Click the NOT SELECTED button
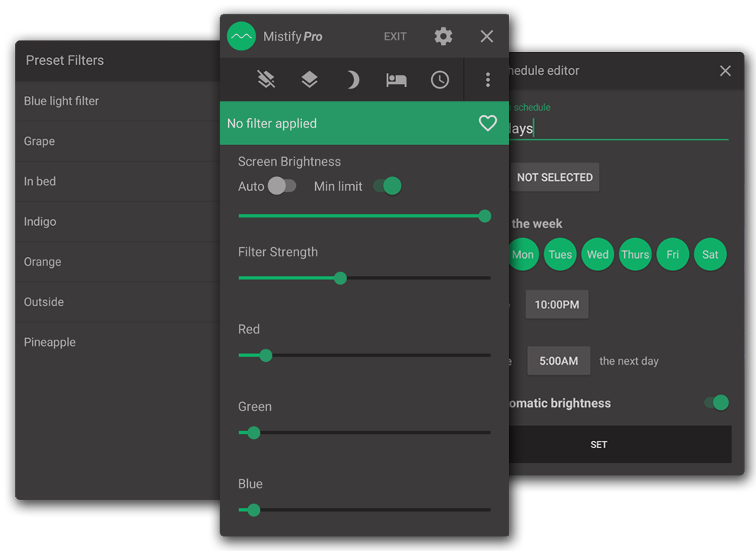The height and width of the screenshot is (551, 756). click(555, 177)
